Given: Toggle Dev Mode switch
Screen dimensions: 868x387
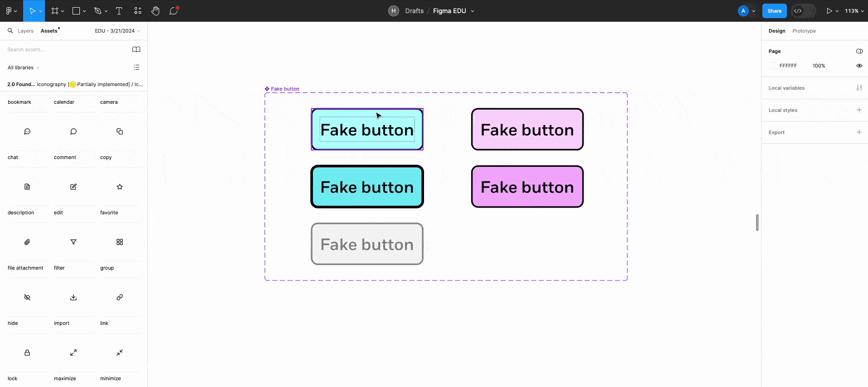Looking at the screenshot, I should pos(803,11).
